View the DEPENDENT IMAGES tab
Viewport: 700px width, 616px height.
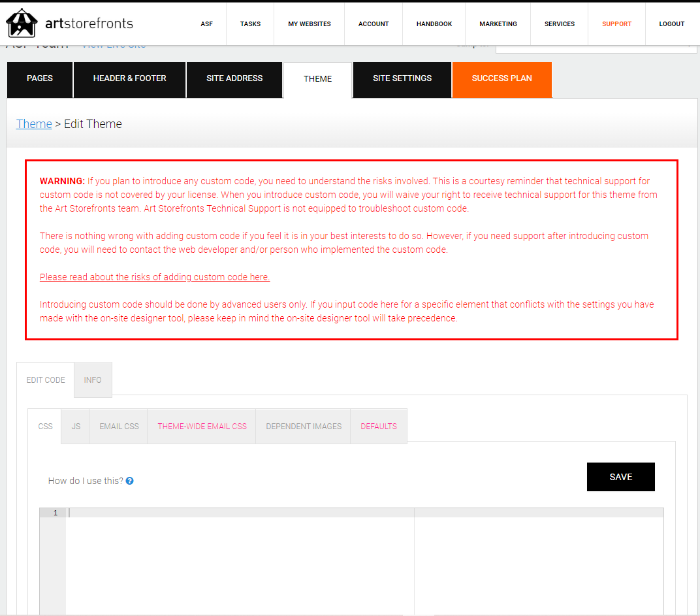click(303, 426)
